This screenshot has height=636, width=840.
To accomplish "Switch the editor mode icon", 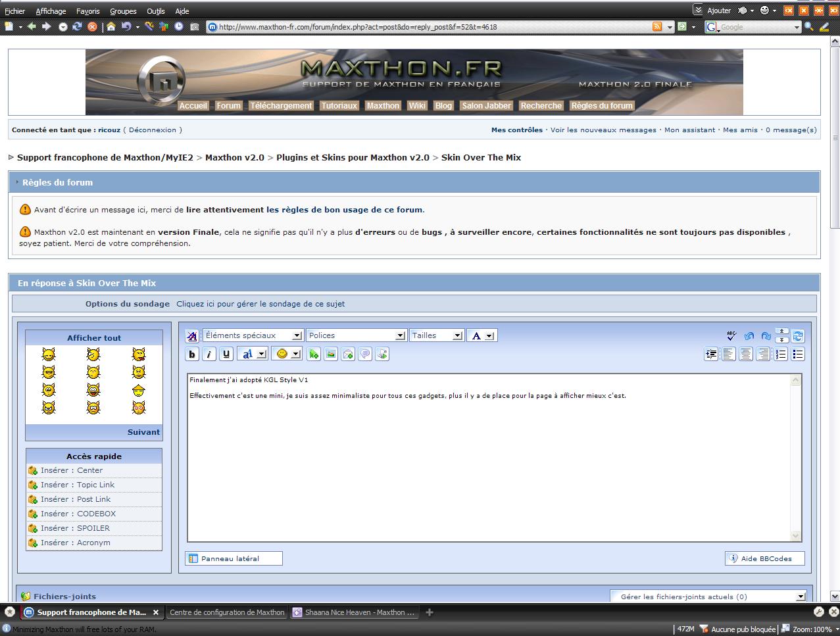I will point(798,335).
